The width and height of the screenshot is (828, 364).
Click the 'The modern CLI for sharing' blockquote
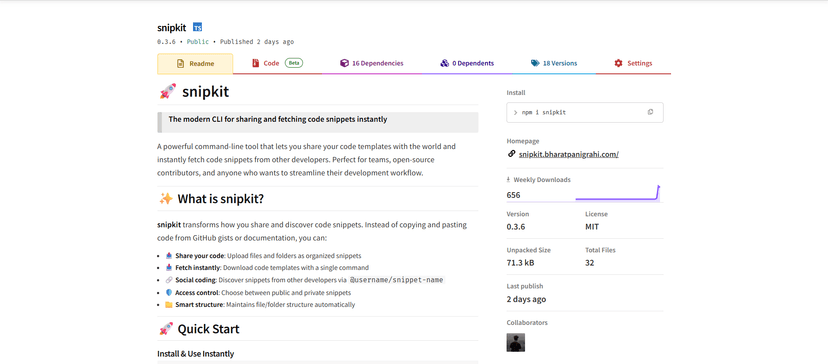(318, 122)
